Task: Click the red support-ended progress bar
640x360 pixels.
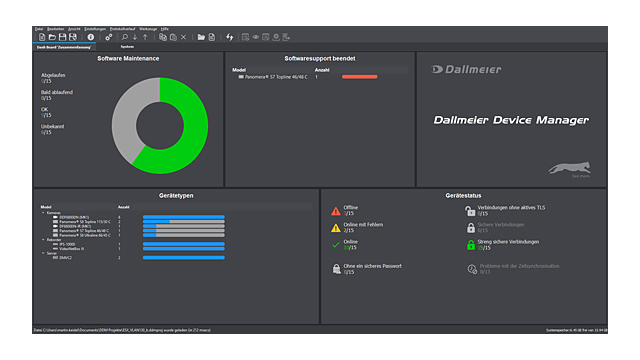Action: [x=360, y=77]
